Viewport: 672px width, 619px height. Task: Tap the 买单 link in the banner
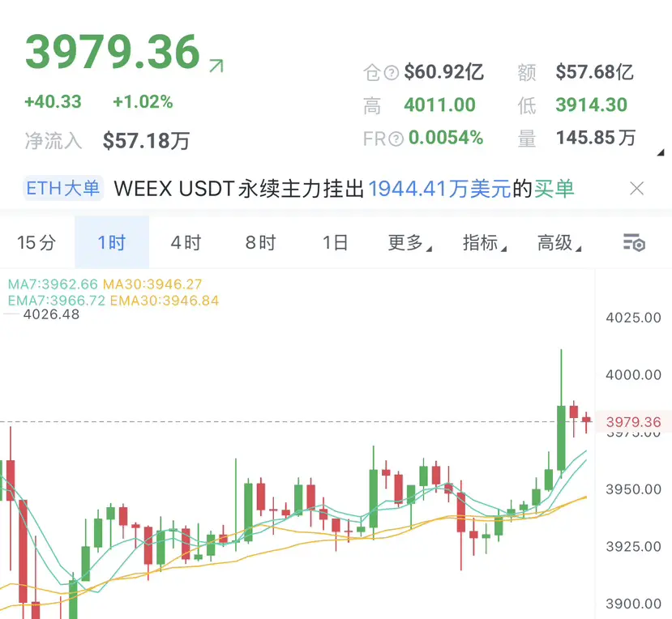click(x=554, y=189)
